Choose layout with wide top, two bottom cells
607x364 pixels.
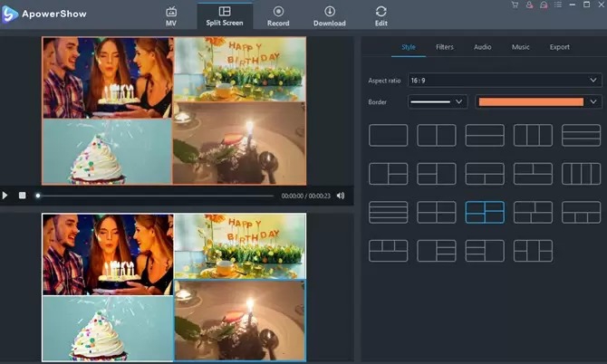[x=485, y=174]
